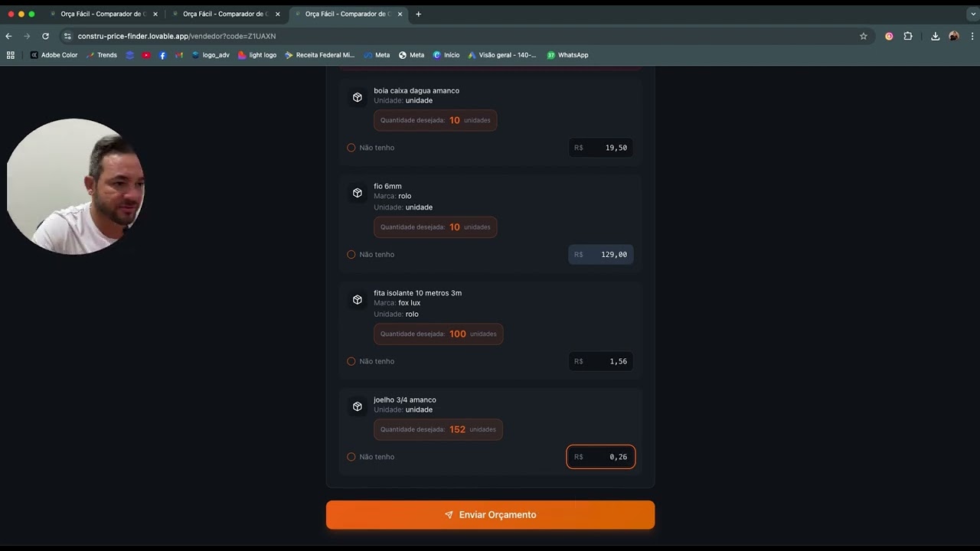Open the Gmail bookmark icon

[x=178, y=55]
